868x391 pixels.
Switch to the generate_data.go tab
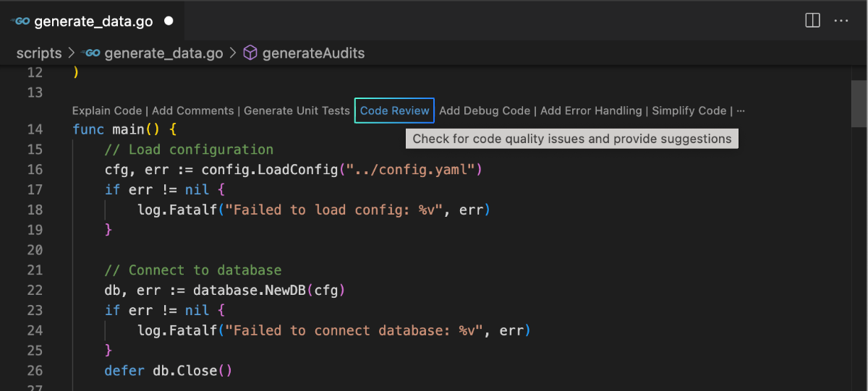point(93,21)
